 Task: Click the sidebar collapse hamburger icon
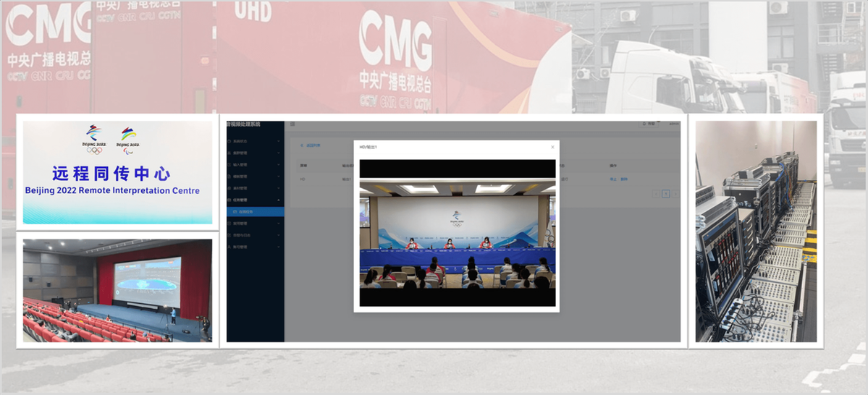pos(293,124)
